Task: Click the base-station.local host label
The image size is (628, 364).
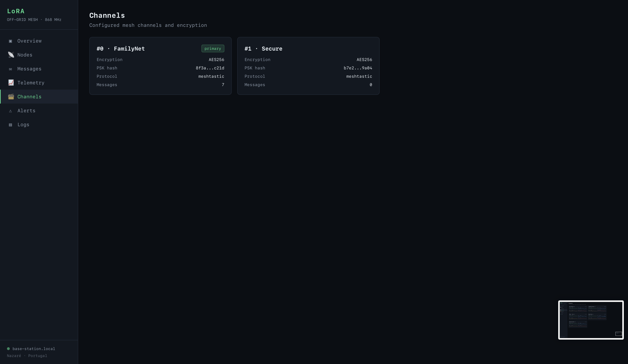Action: click(34, 349)
